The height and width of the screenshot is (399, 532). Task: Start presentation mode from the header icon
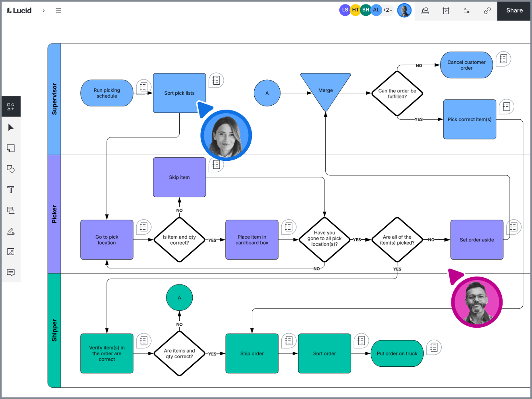(x=446, y=11)
